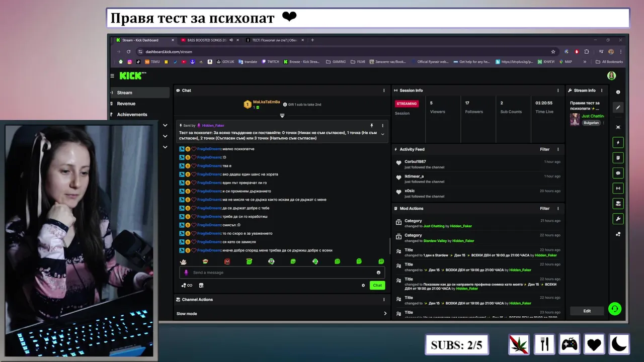
Task: Open the emoji picker in the message box
Action: [x=378, y=273]
